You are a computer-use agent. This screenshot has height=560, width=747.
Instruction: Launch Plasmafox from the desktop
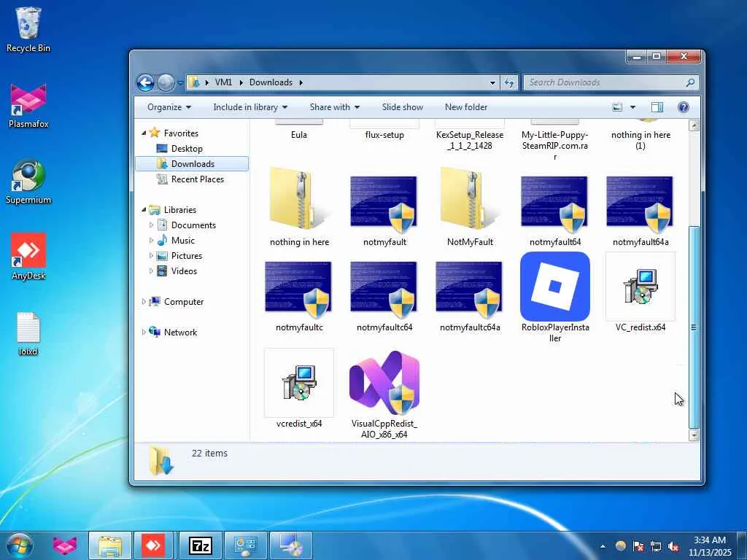pyautogui.click(x=28, y=106)
